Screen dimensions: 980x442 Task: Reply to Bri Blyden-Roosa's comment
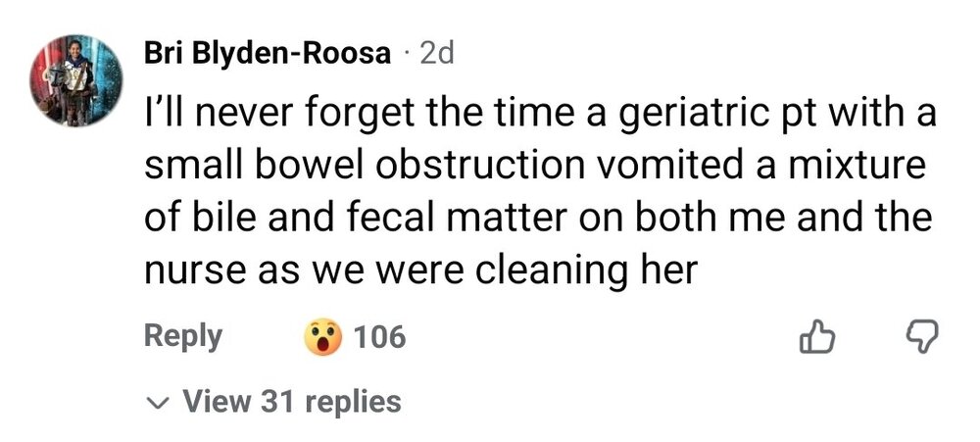183,337
